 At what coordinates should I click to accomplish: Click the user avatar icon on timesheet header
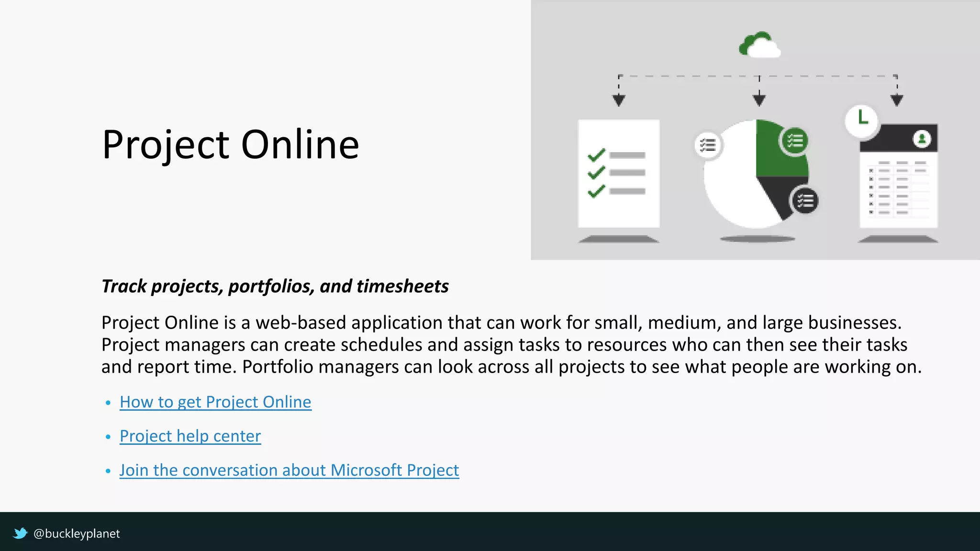[x=922, y=139]
